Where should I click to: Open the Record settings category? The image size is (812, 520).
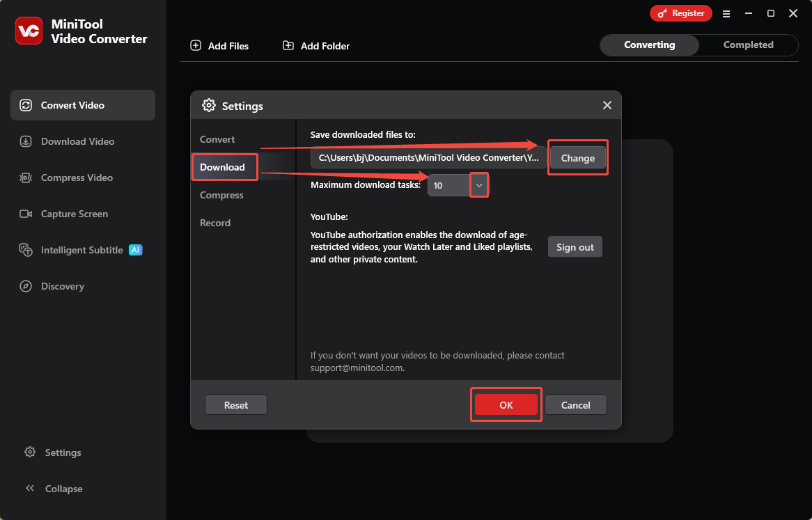(215, 223)
